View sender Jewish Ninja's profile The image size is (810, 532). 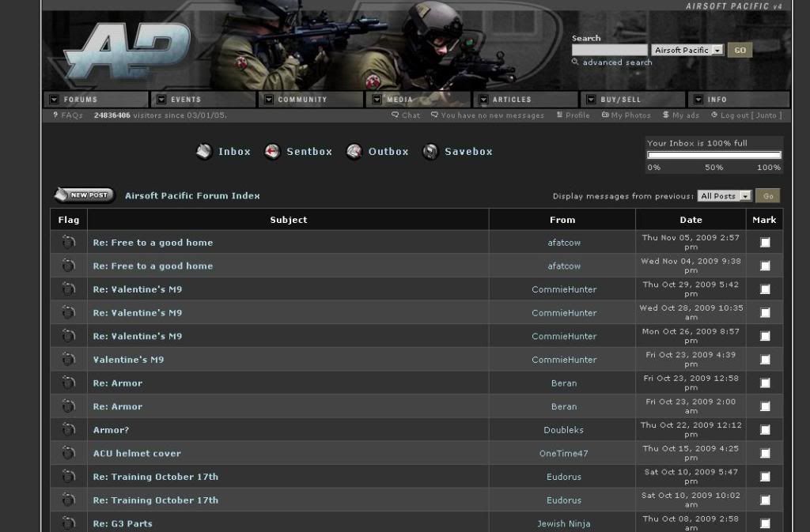(x=563, y=523)
